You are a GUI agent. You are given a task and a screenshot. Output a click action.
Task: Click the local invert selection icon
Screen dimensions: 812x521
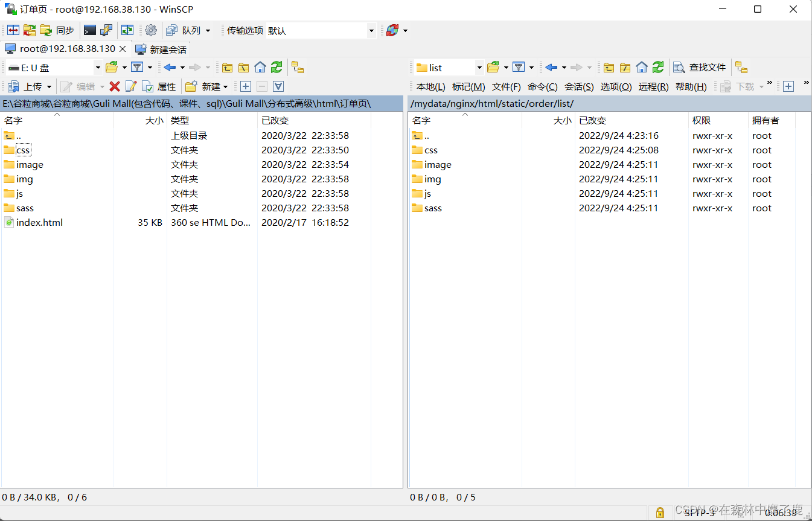[x=278, y=87]
